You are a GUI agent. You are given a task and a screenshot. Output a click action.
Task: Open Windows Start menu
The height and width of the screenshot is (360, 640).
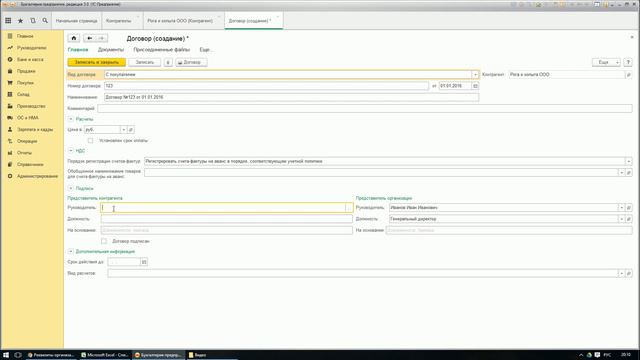pyautogui.click(x=6, y=355)
